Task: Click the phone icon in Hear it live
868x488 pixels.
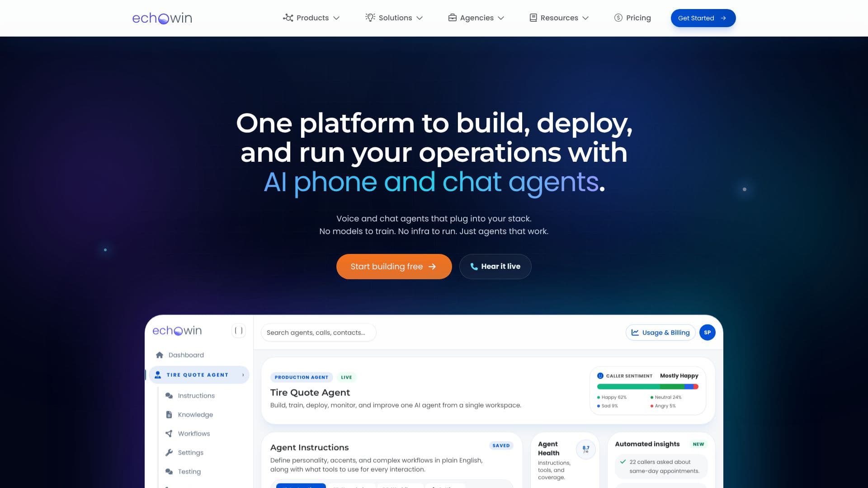Action: coord(474,267)
